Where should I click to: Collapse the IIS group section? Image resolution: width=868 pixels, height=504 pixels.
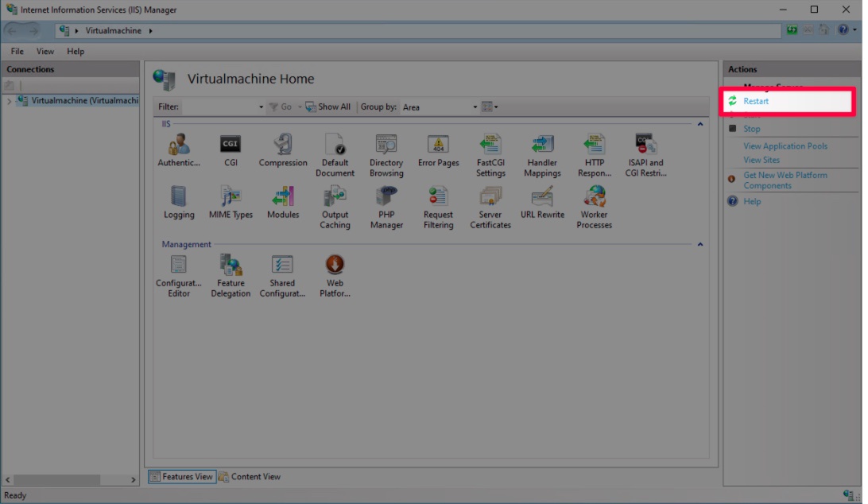tap(700, 124)
